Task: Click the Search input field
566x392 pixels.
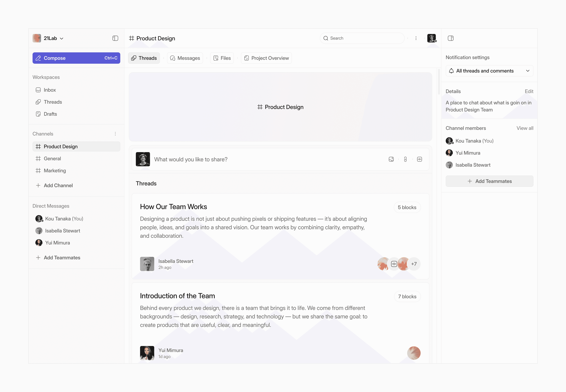Action: coord(362,38)
